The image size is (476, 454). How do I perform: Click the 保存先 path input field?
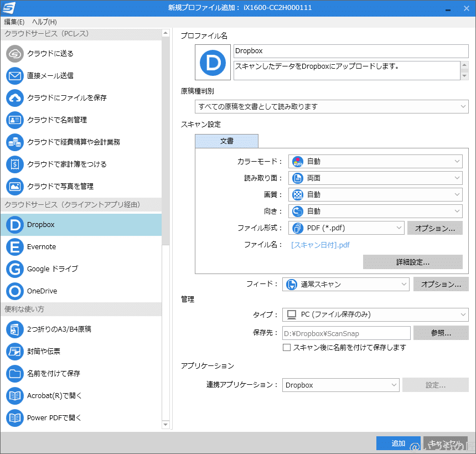(346, 333)
